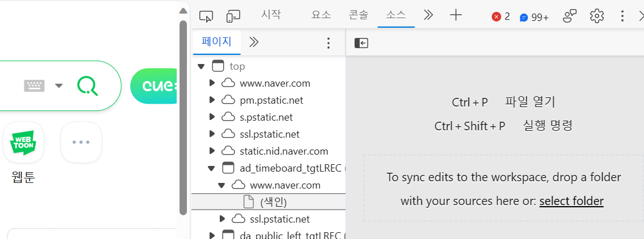Viewport: 644px width, 239px height.
Task: Open DevTools settings gear
Action: point(597,16)
